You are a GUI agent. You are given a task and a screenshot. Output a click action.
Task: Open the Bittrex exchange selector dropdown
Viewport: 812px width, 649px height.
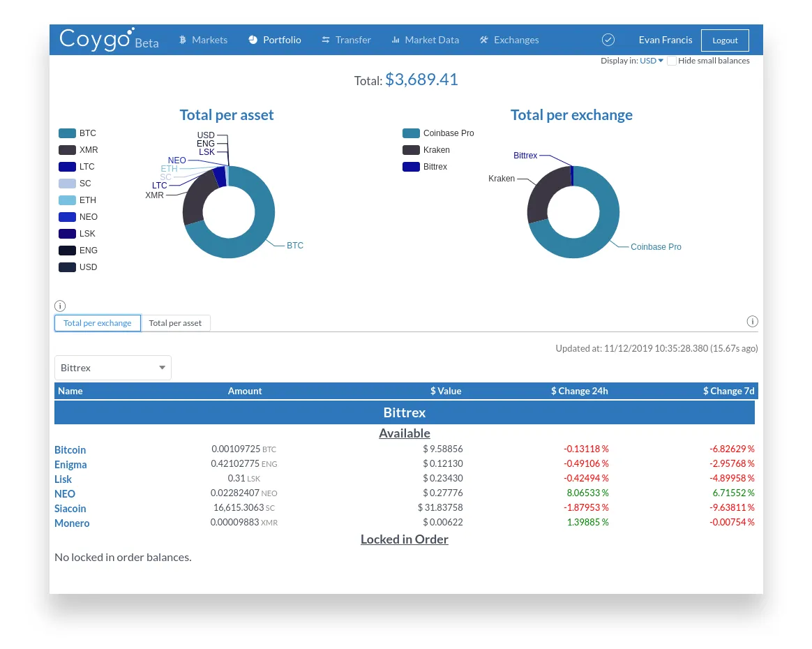(x=113, y=368)
